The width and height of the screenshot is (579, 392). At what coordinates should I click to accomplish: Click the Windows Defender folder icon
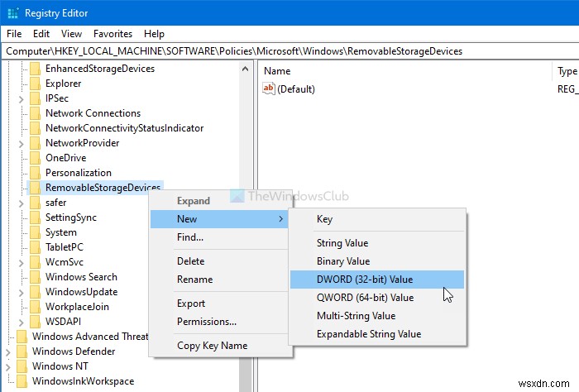[x=22, y=351]
